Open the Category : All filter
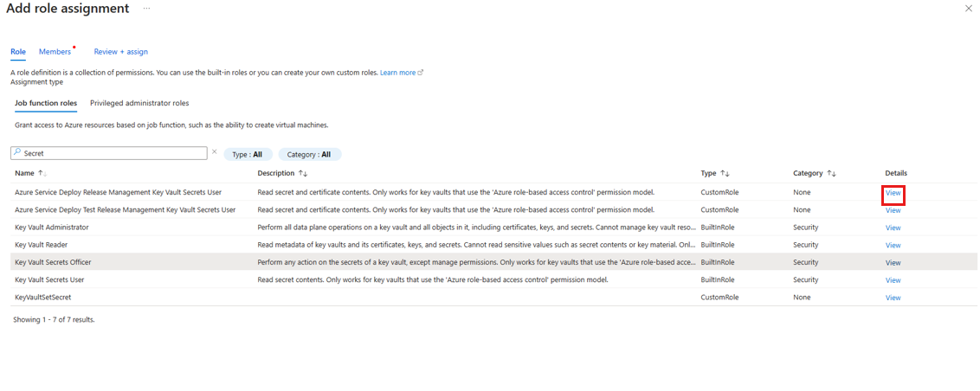The height and width of the screenshot is (391, 980). click(x=310, y=154)
